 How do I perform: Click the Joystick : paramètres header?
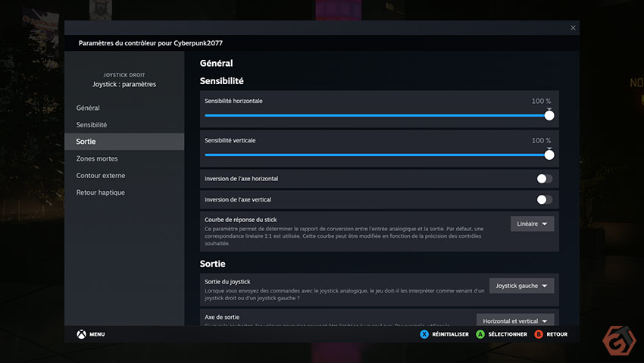[x=124, y=84]
